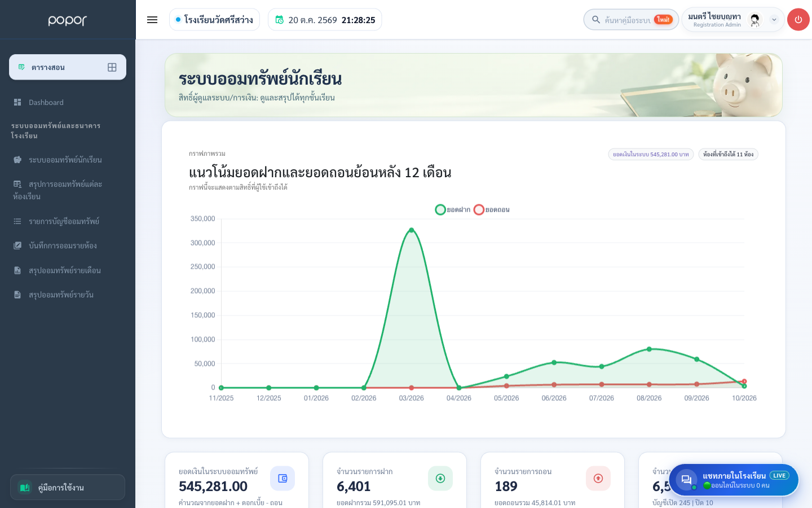Click the popor logo in the sidebar
Screen dimensions: 812x508
click(68, 20)
